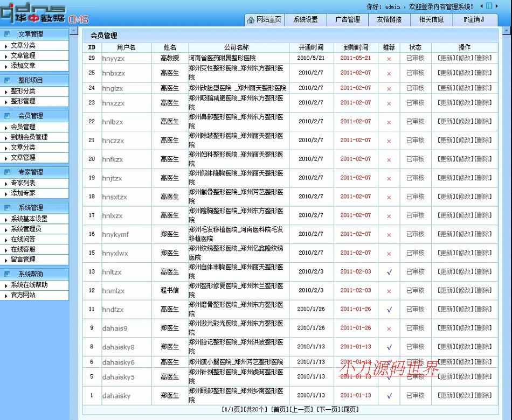Screen dimensions: 512x420
Task: Click the main page scrollbar up arrow
Action: [x=506, y=31]
